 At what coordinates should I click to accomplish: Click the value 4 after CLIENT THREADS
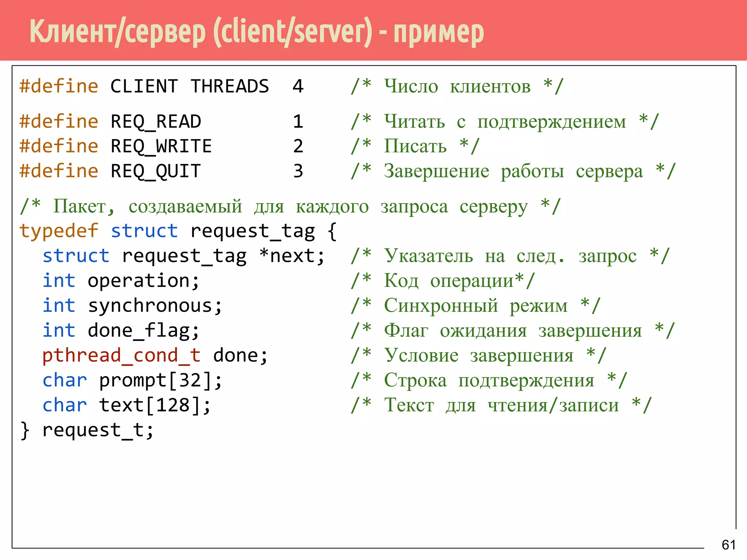tap(298, 86)
